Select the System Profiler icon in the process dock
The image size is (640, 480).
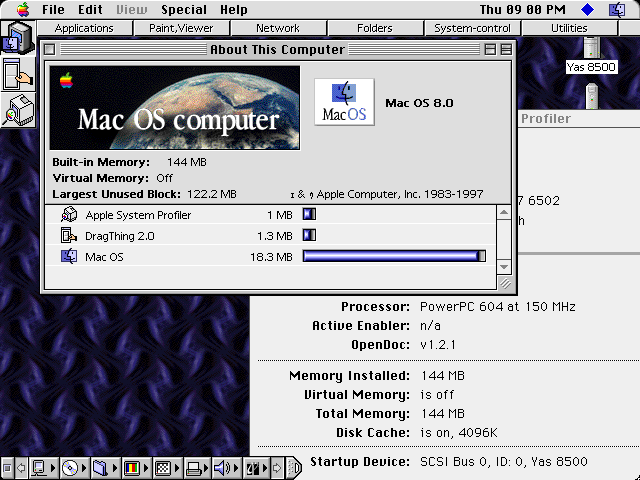click(17, 111)
